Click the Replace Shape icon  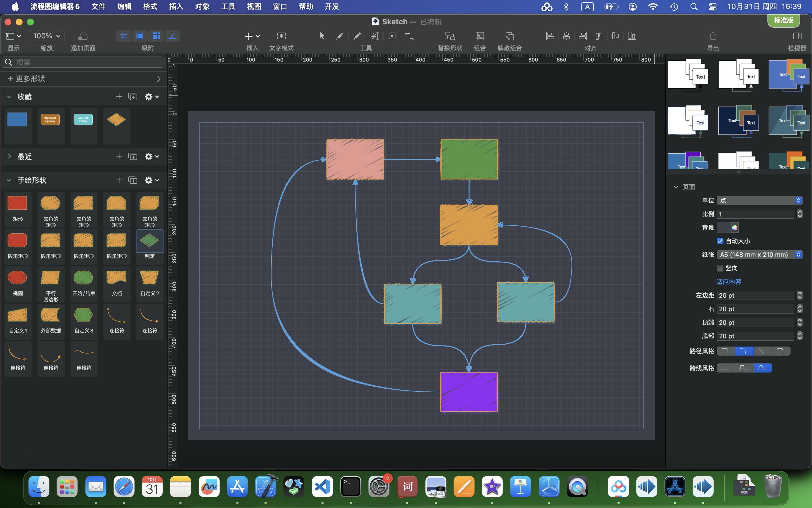(450, 36)
